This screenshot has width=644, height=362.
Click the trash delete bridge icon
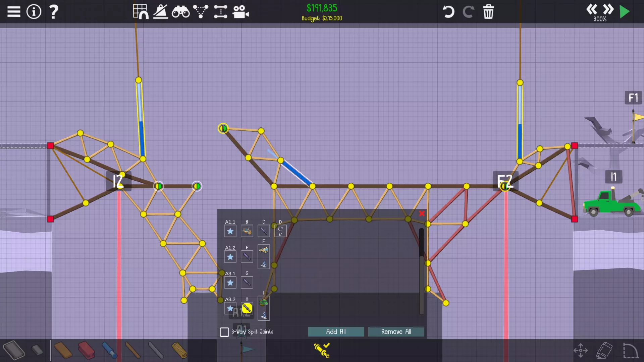click(488, 12)
